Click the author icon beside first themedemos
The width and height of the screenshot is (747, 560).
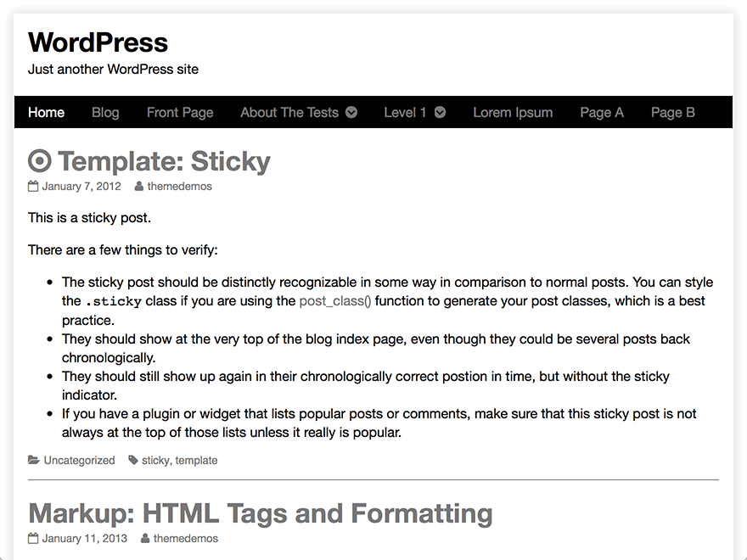[139, 186]
